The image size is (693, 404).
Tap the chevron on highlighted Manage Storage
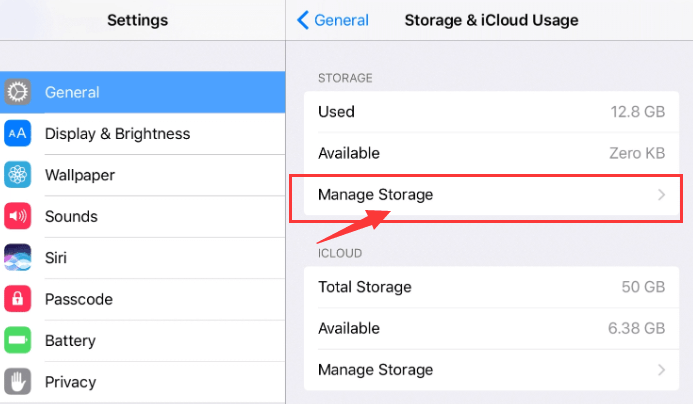pos(661,196)
